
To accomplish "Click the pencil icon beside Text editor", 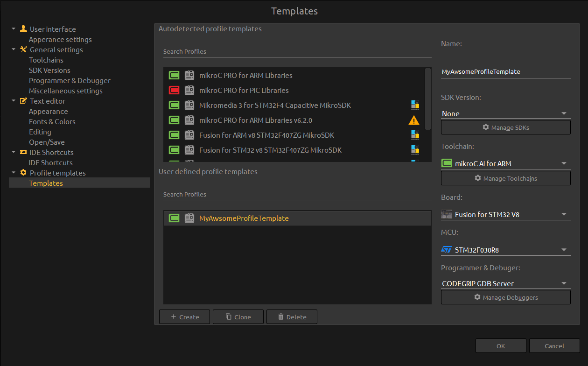I will tap(23, 101).
